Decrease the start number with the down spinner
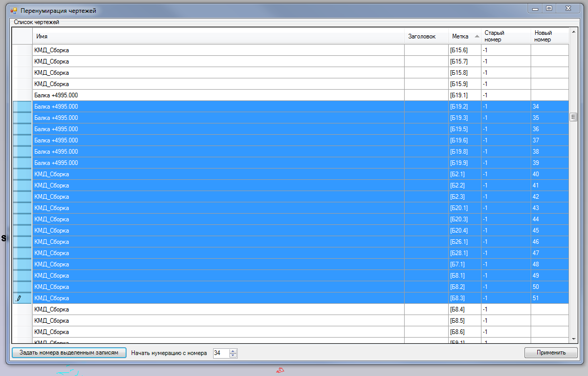The image size is (588, 376). pyautogui.click(x=234, y=355)
